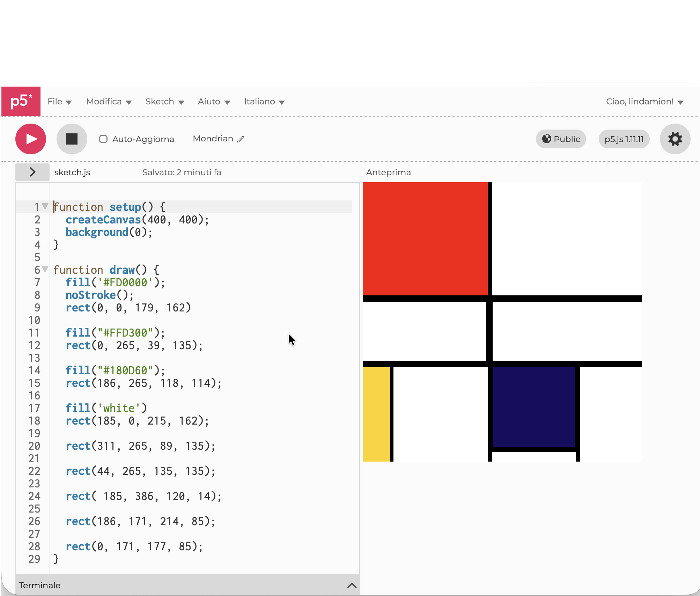The image size is (700, 596).
Task: Edit sketch name with pencil icon
Action: [241, 139]
